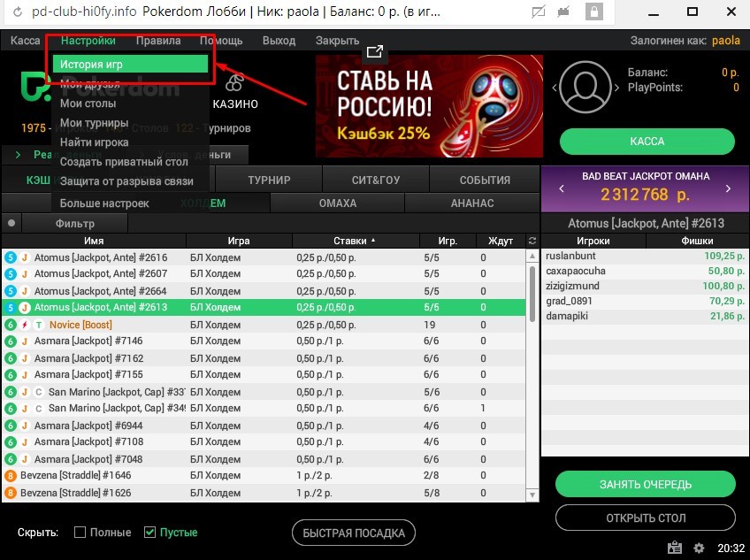Click the green ЗАНЯТЬ ОЧЕРЕДЬ button
This screenshot has width=750, height=560.
[x=646, y=485]
